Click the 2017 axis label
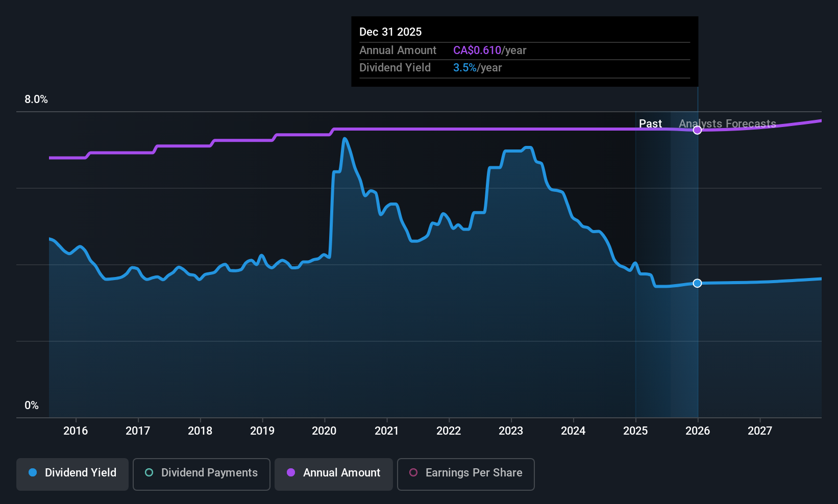Screen dimensions: 838x504 tap(138, 431)
